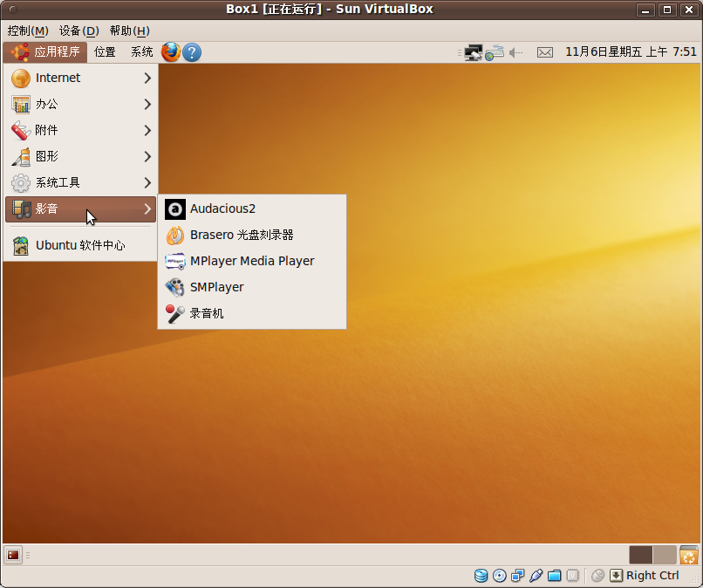
Task: Click the VirtualBox shared folders icon
Action: 554,576
